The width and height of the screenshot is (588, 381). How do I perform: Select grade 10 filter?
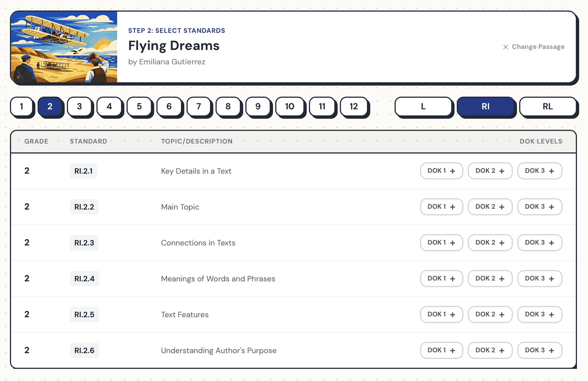click(x=289, y=107)
